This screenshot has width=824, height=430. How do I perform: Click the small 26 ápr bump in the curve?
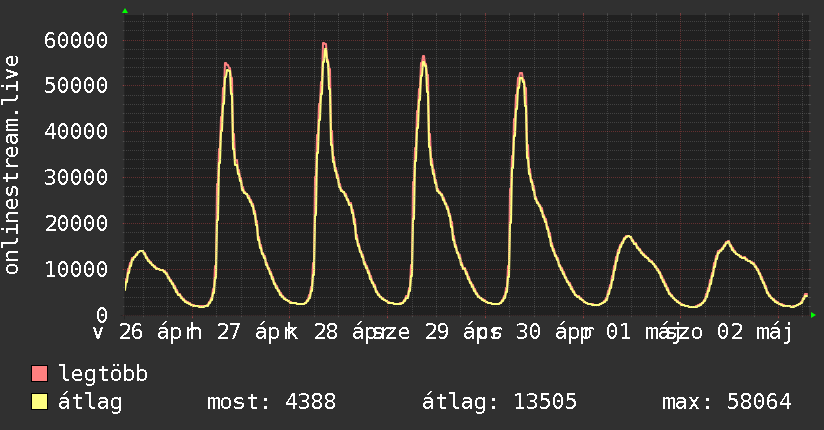[141, 251]
